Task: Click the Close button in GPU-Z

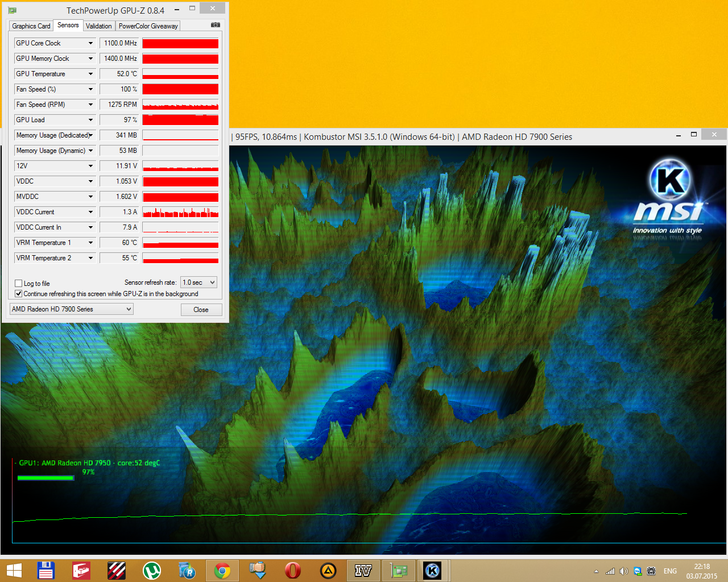Action: tap(201, 310)
